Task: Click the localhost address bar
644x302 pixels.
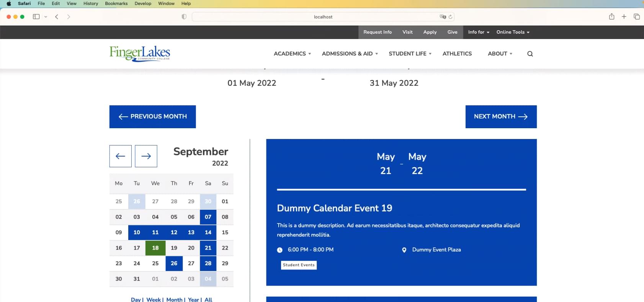Action: 323,17
